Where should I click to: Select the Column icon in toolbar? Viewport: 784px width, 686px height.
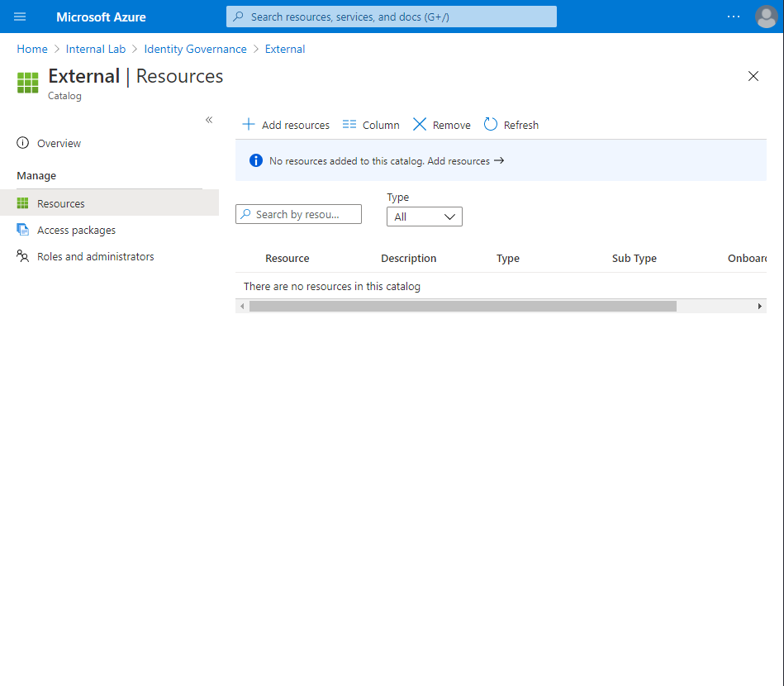tap(349, 124)
